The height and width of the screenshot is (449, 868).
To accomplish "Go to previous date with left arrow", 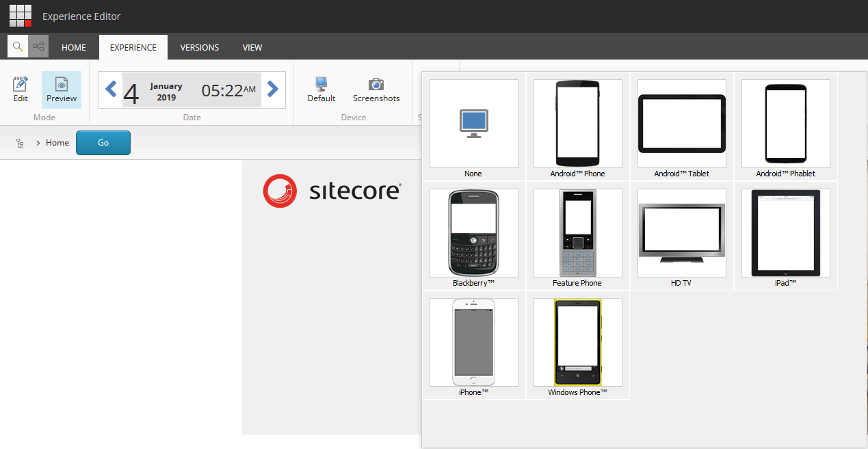I will (x=111, y=89).
